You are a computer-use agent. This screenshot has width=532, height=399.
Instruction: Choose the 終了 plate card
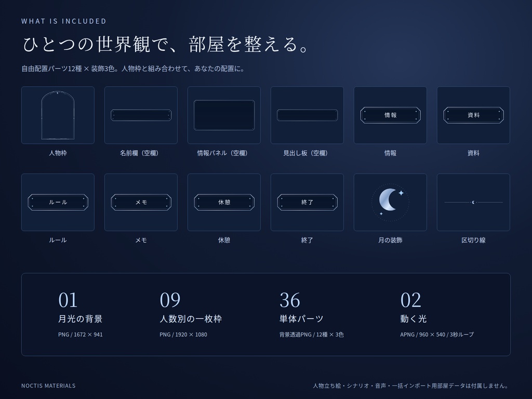pos(307,202)
